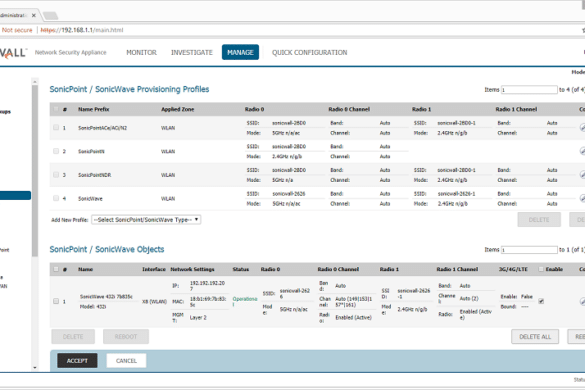Click DELETE under the SonicWave objects table
The width and height of the screenshot is (585, 390).
pos(73,337)
